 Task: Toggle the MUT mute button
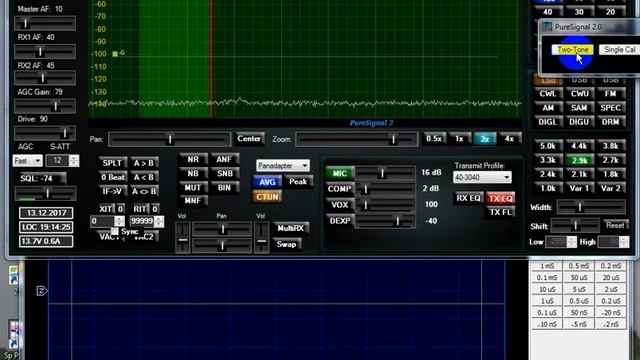pyautogui.click(x=193, y=188)
